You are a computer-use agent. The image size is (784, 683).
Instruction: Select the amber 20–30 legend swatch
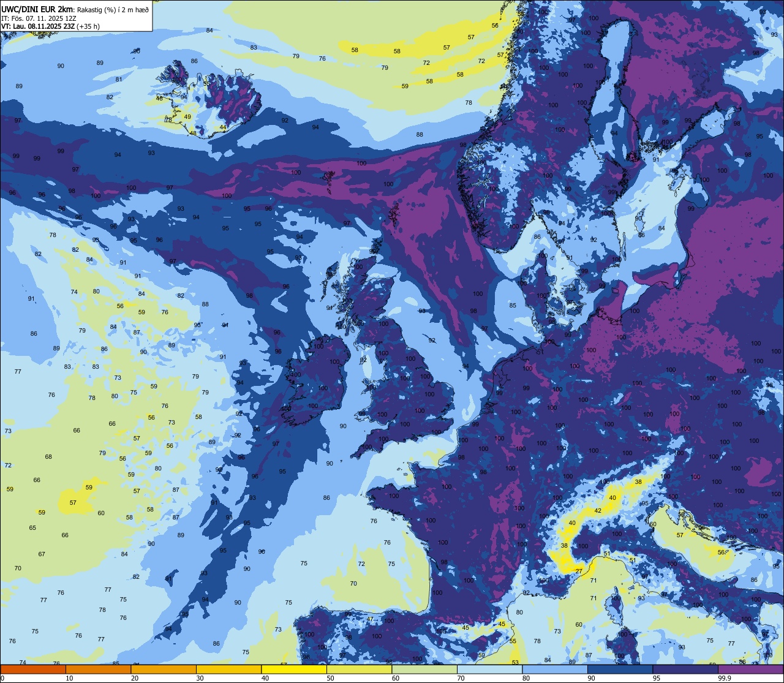[164, 669]
